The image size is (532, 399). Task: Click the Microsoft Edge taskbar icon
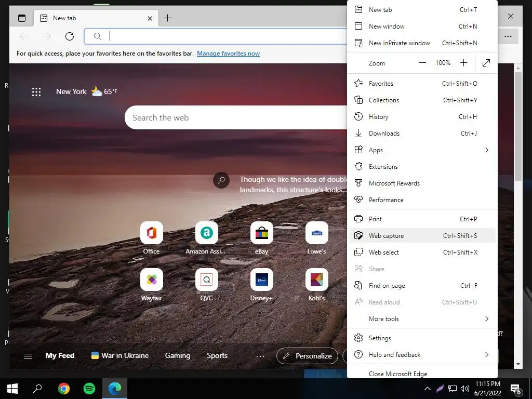pyautogui.click(x=115, y=389)
